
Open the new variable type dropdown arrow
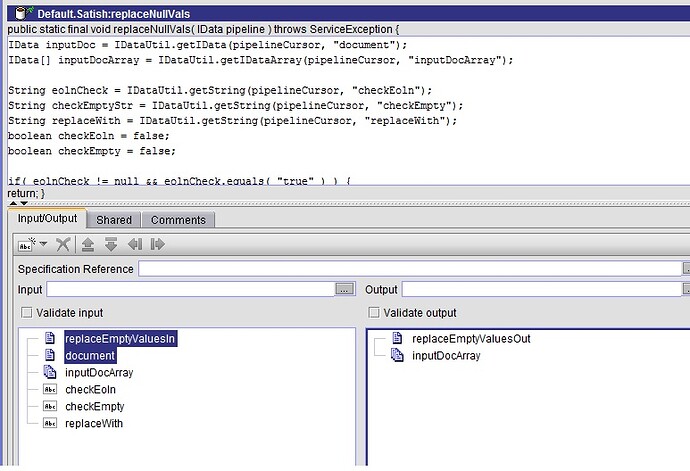click(x=43, y=243)
